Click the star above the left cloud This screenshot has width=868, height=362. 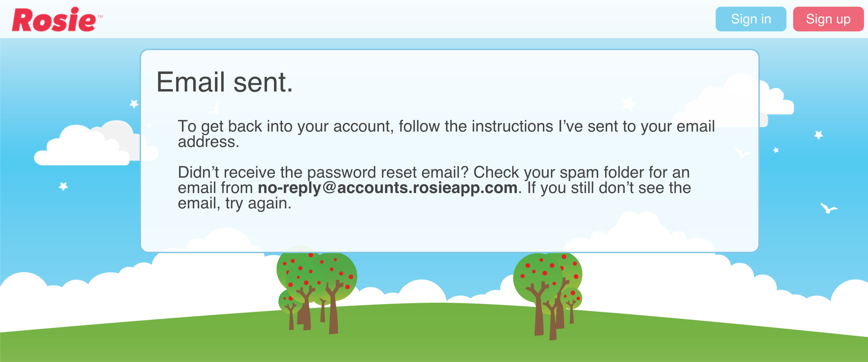point(134,104)
